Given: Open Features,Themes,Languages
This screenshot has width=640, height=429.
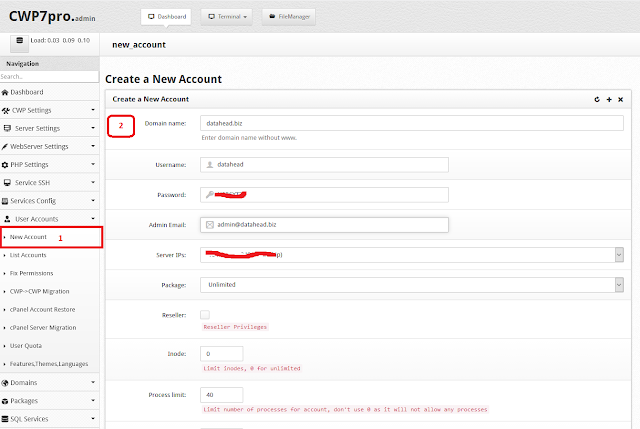Looking at the screenshot, I should coord(49,364).
